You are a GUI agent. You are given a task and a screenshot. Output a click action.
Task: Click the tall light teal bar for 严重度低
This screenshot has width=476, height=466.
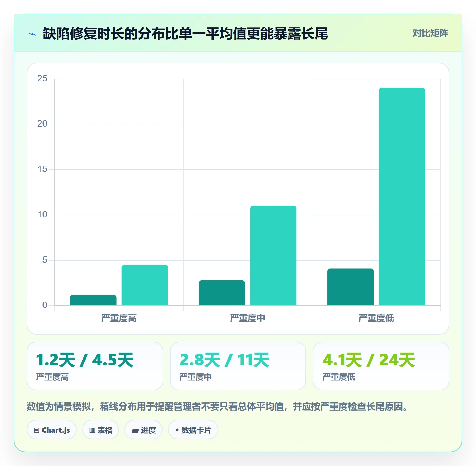point(402,197)
